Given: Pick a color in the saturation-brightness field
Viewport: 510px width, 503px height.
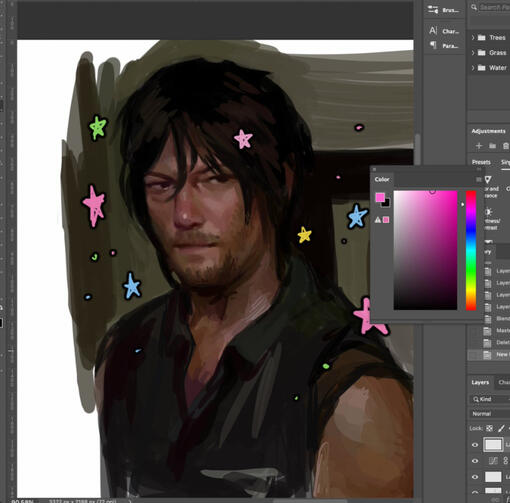Looking at the screenshot, I should (x=425, y=250).
